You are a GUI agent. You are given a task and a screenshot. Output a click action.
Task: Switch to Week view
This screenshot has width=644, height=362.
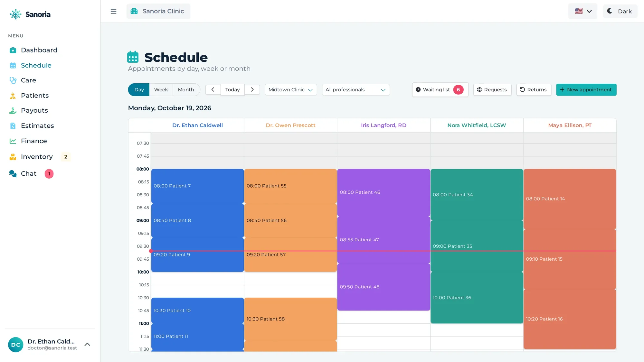(x=161, y=90)
